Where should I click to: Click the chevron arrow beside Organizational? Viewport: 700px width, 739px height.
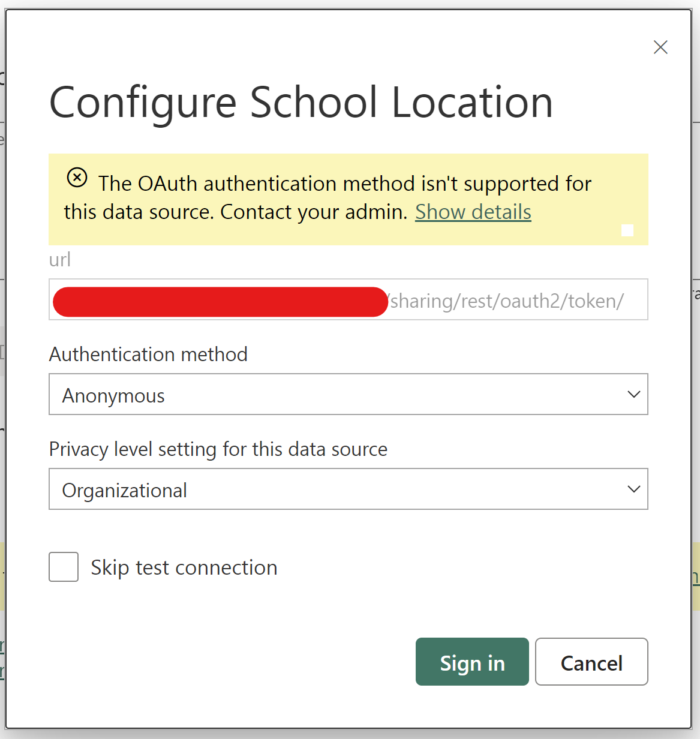633,489
